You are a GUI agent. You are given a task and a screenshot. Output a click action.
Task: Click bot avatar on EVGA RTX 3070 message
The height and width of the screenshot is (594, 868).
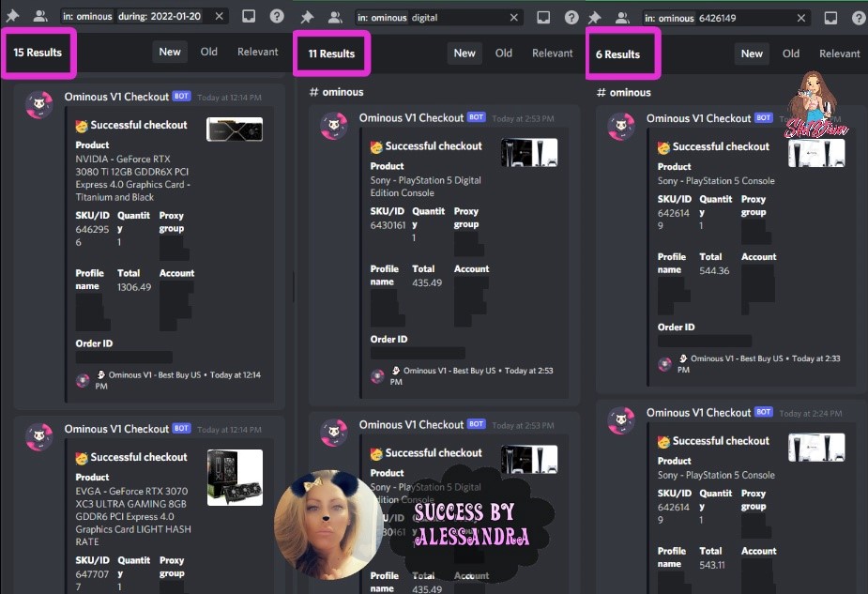point(39,437)
